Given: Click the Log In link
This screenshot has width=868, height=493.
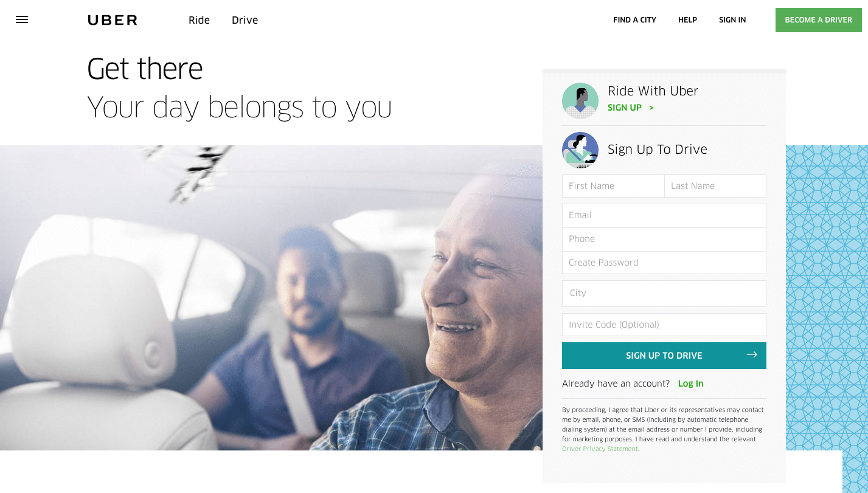Looking at the screenshot, I should pyautogui.click(x=691, y=384).
